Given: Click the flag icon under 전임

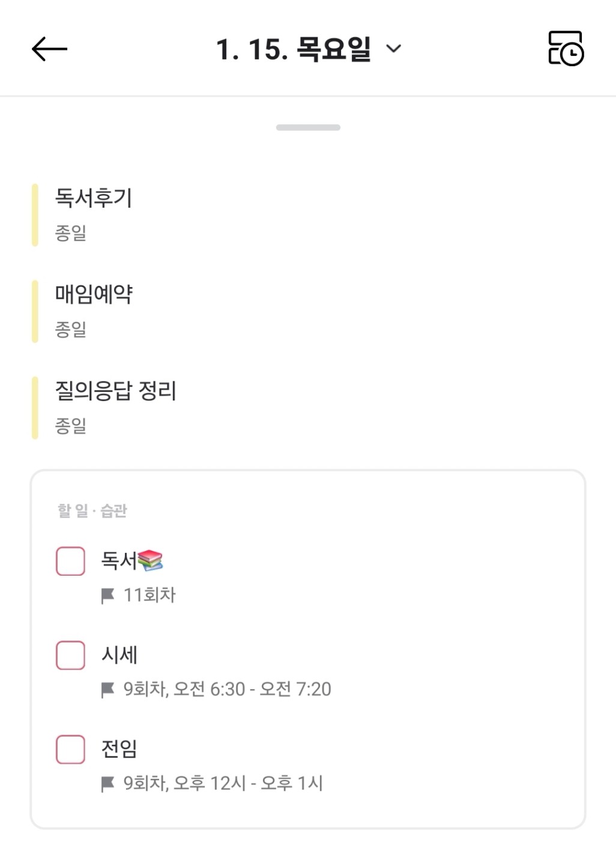Looking at the screenshot, I should pyautogui.click(x=108, y=784).
